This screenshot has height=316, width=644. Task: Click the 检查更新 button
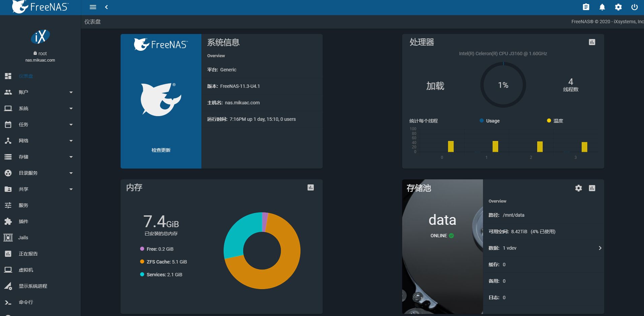pyautogui.click(x=161, y=150)
